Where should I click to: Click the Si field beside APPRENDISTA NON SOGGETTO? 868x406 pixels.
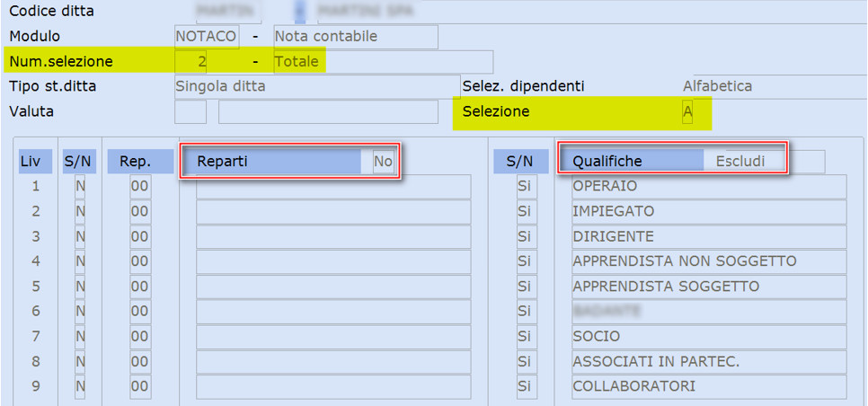pyautogui.click(x=527, y=261)
